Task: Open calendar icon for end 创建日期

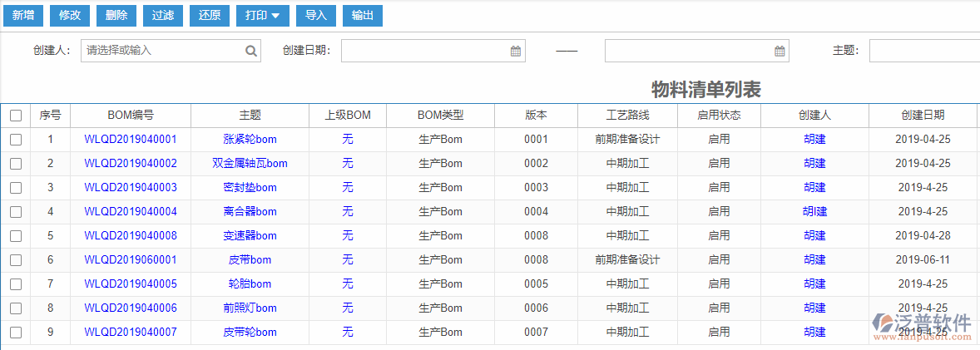Action: pos(780,51)
